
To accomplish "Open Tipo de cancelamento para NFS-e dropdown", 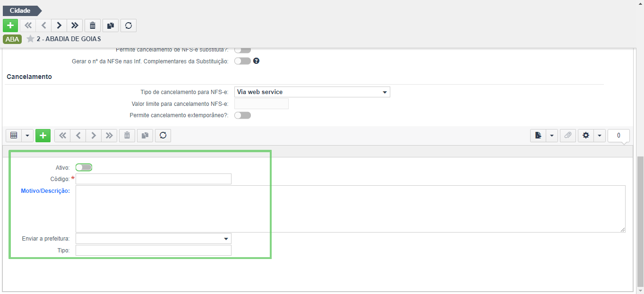I will tap(312, 92).
